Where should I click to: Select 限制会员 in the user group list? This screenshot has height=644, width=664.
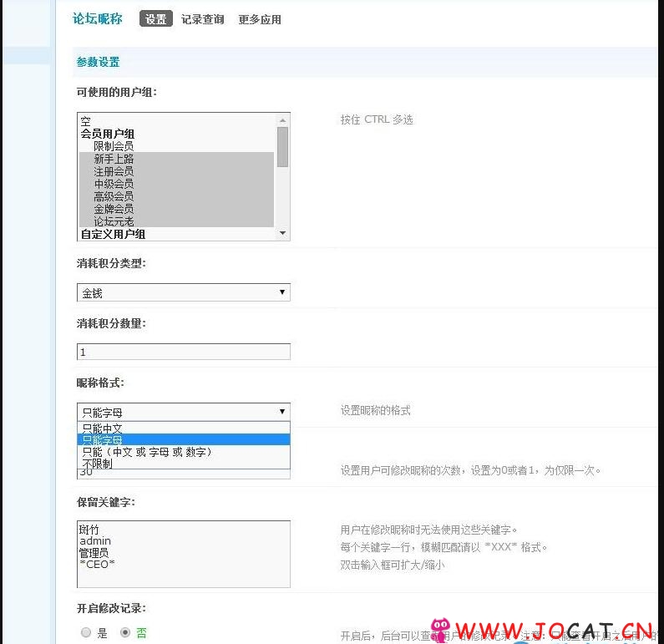click(x=176, y=146)
